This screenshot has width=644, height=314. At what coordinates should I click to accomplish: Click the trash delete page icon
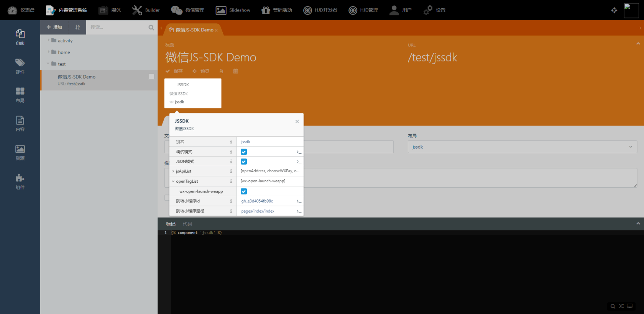coord(221,71)
